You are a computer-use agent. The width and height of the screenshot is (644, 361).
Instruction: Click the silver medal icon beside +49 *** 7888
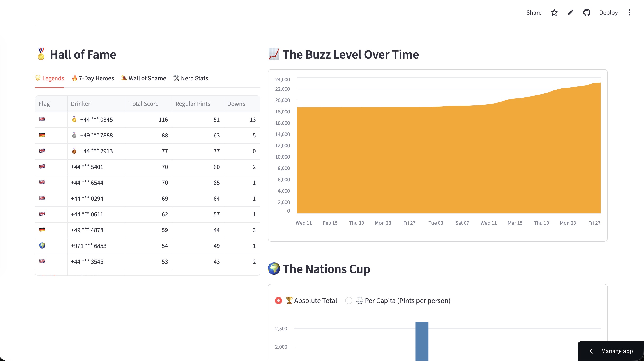point(74,135)
